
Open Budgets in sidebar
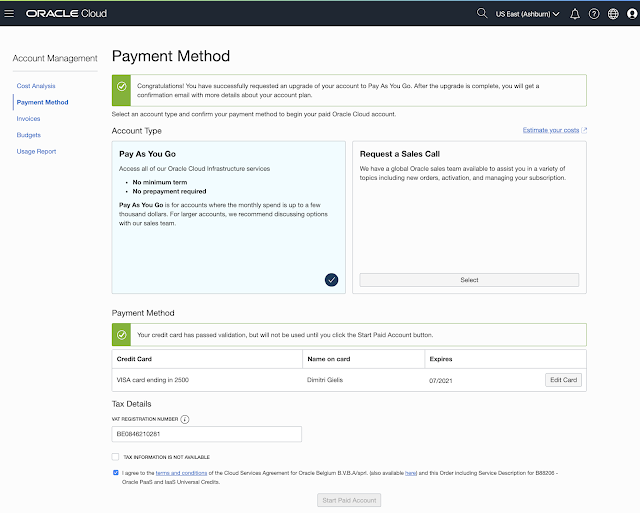click(29, 135)
